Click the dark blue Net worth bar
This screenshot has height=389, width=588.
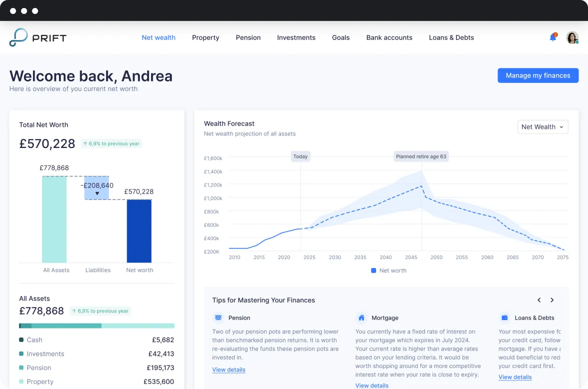coord(139,231)
